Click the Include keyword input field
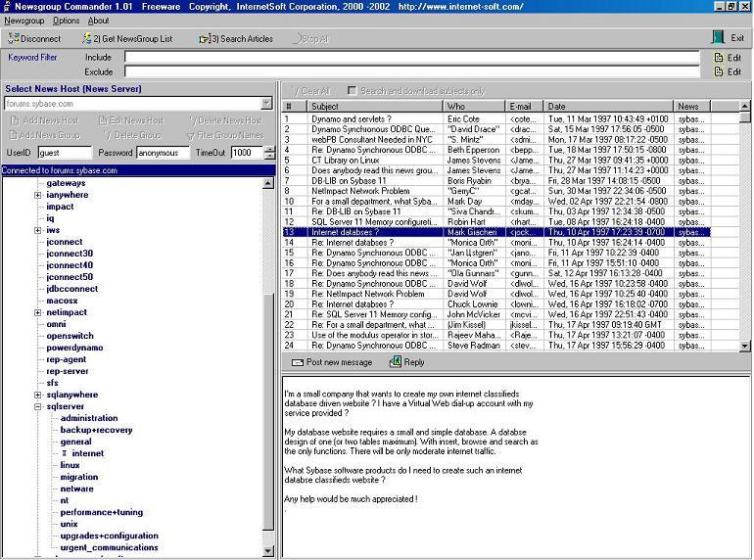This screenshot has width=754, height=560. coord(412,57)
